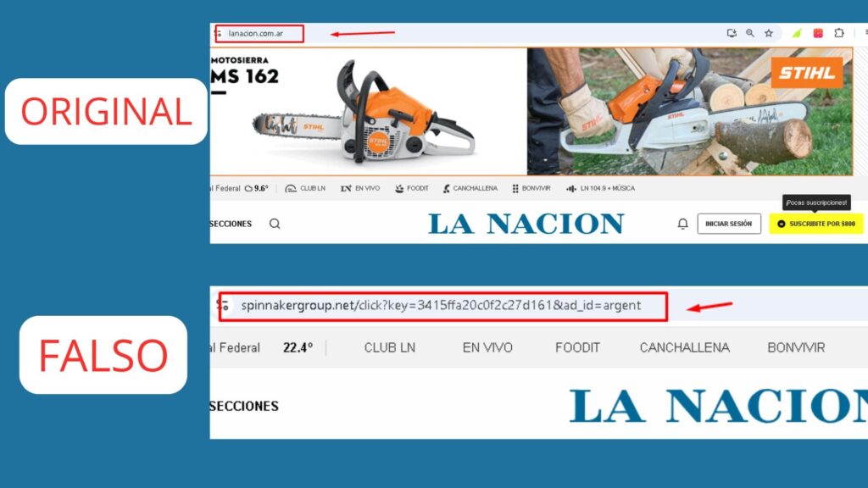Click the search magnifier next to SECCIONES
The height and width of the screenshot is (488, 868).
click(x=275, y=224)
